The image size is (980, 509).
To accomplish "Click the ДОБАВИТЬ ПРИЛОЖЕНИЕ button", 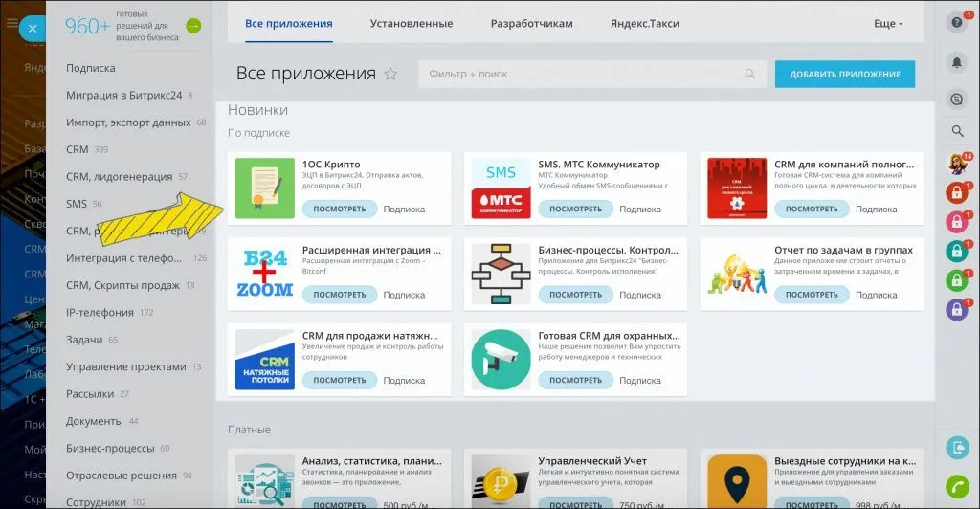I will tap(844, 75).
